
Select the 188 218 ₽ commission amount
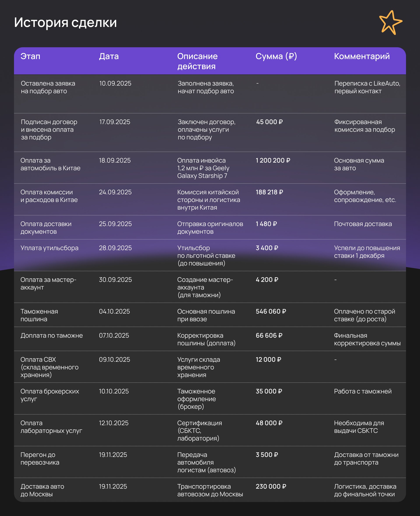tap(269, 192)
